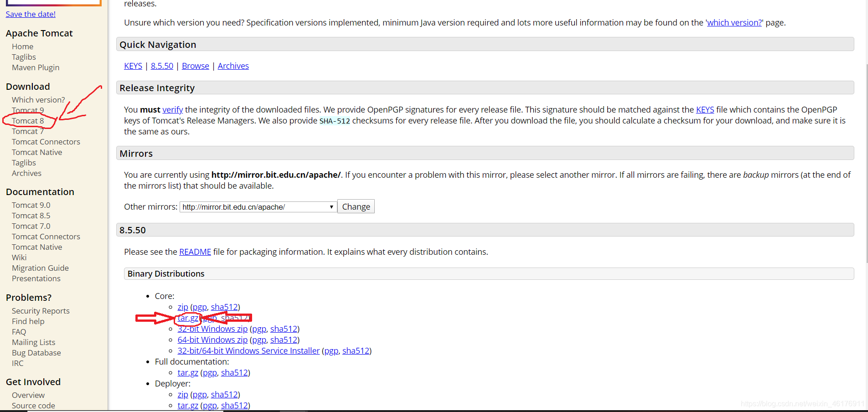The width and height of the screenshot is (868, 412).
Task: Download the 32-bit Windows zip
Action: [x=212, y=329]
